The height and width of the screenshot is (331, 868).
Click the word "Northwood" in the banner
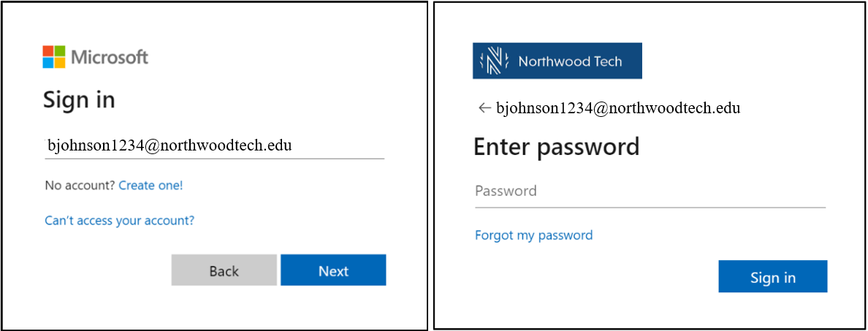[x=554, y=61]
